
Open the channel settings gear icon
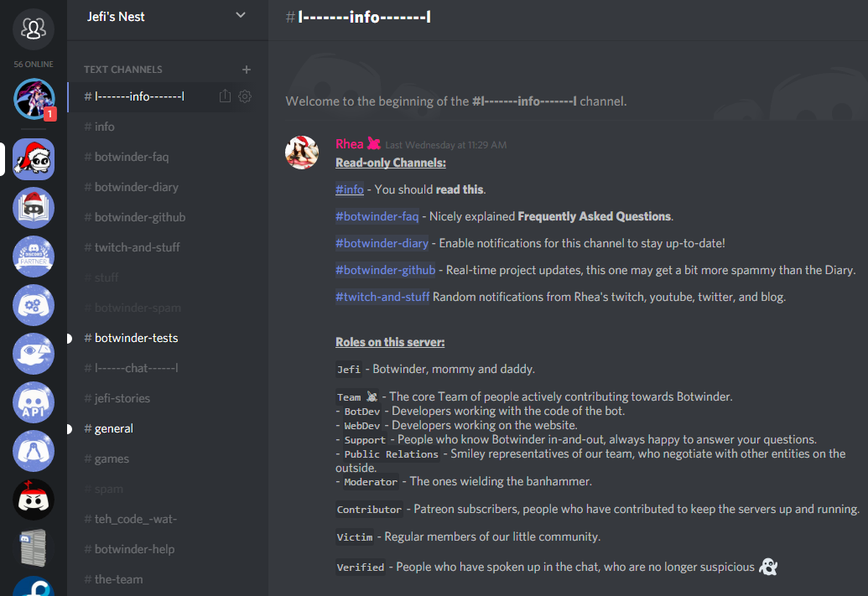(x=245, y=96)
